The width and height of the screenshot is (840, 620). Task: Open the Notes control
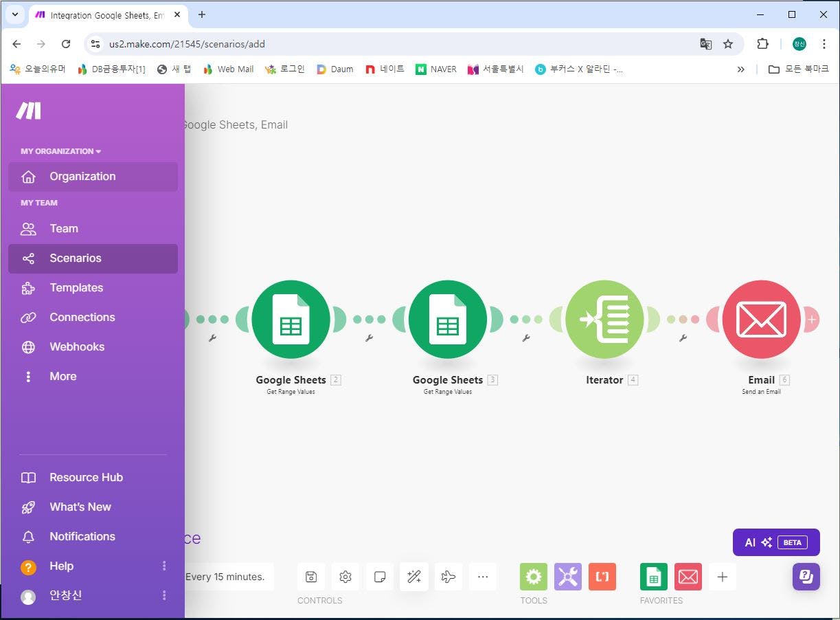[x=380, y=577]
